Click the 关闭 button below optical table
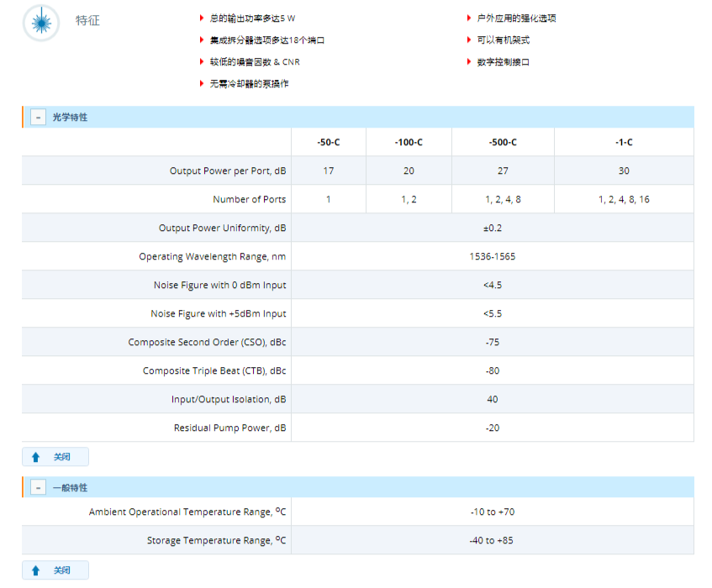This screenshot has width=712, height=588. (x=55, y=457)
